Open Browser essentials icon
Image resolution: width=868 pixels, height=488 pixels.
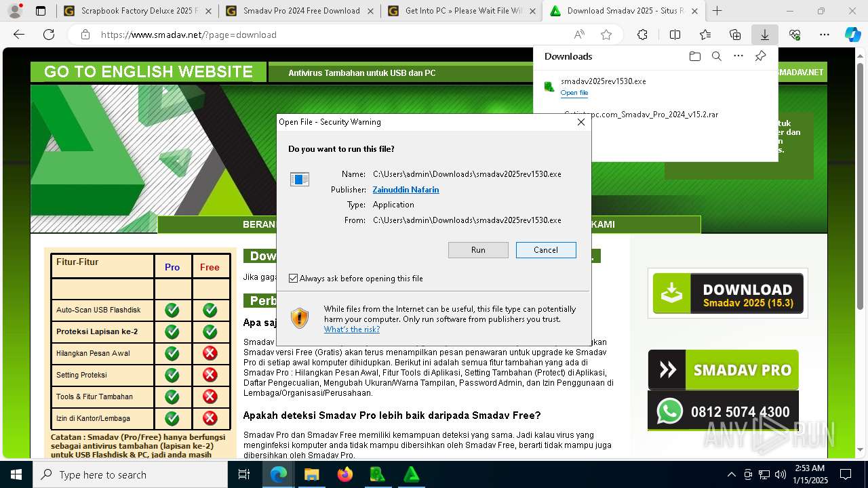pos(795,35)
